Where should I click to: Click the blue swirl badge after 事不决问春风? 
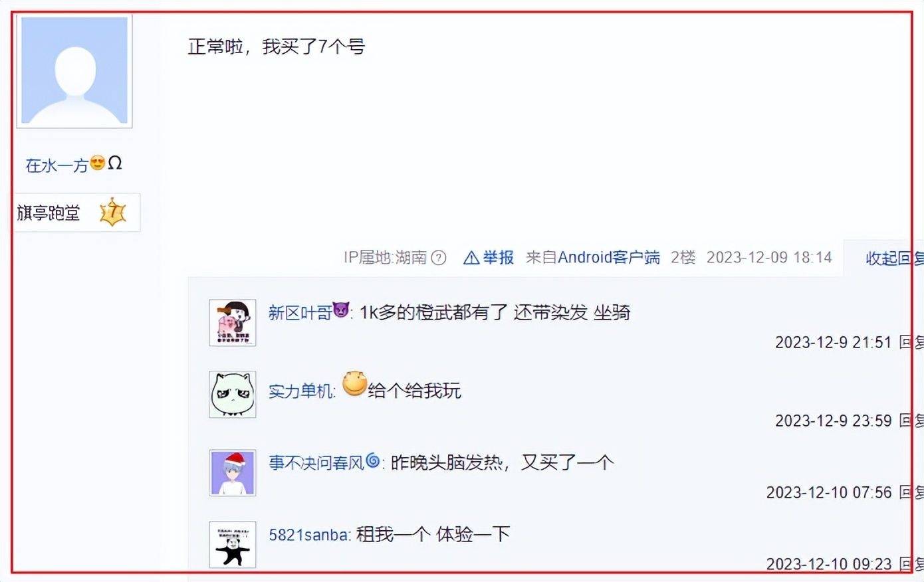pyautogui.click(x=374, y=460)
